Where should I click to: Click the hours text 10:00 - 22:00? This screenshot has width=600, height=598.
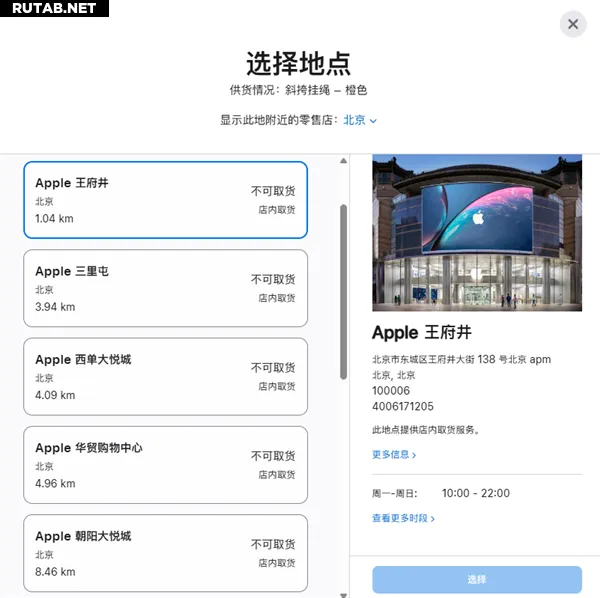[x=476, y=493]
